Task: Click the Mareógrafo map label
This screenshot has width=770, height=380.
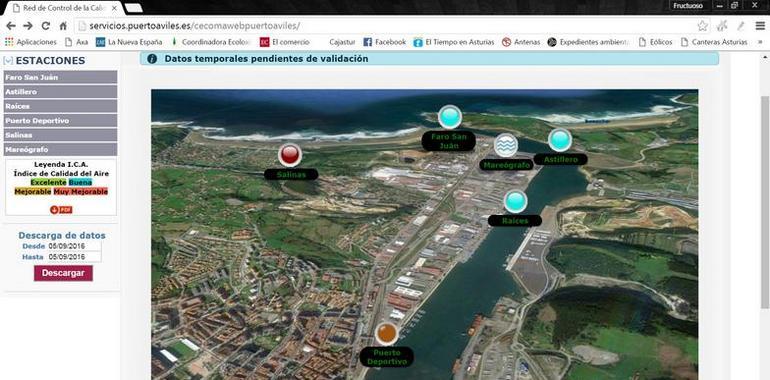Action: click(506, 165)
